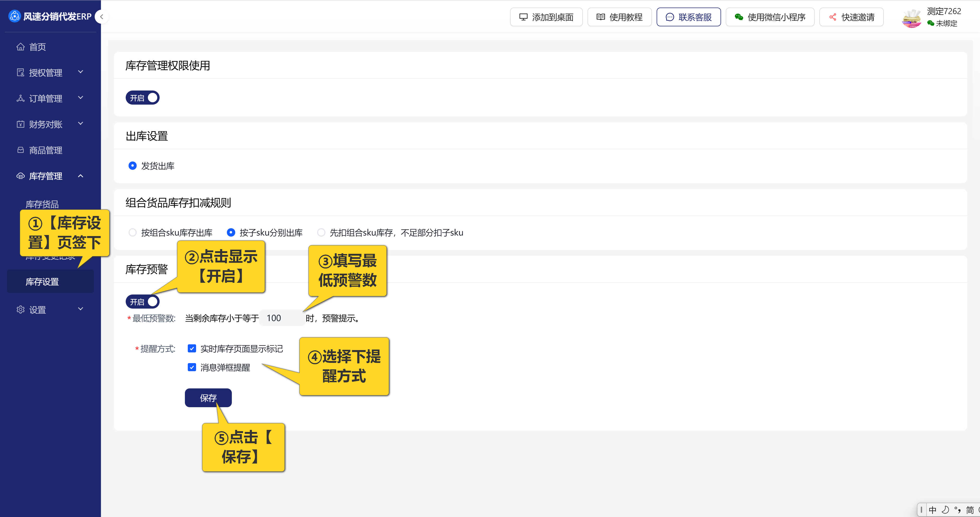This screenshot has width=980, height=517.
Task: Click the user avatar thumbnail
Action: coord(912,18)
